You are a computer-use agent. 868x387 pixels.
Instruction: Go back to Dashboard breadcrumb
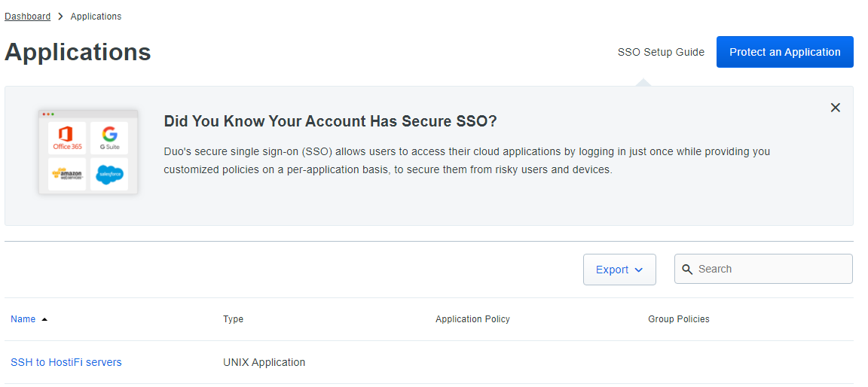tap(28, 17)
